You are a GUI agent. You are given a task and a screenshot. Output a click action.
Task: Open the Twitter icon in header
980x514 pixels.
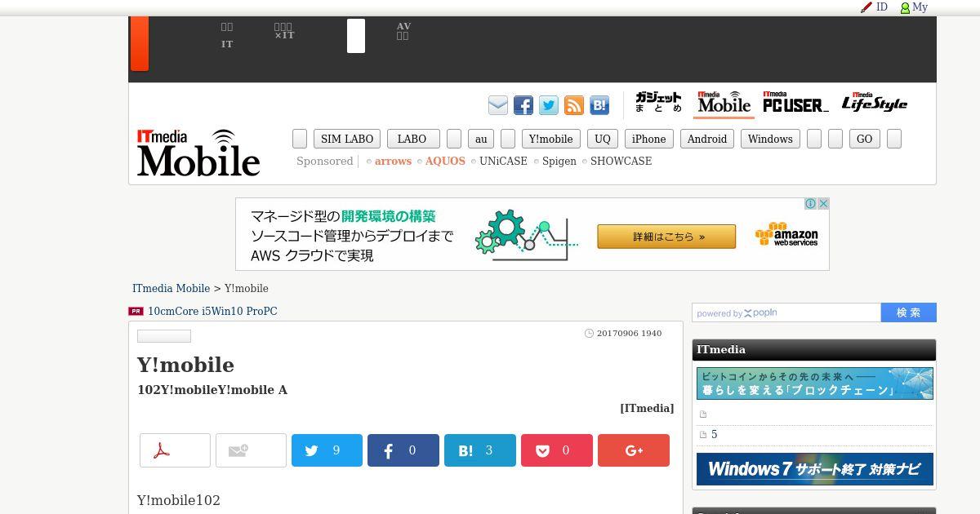coord(549,105)
